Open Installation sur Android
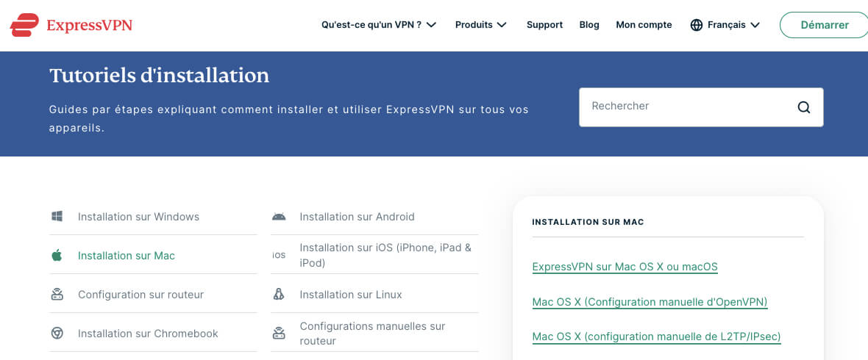The height and width of the screenshot is (360, 868). tap(357, 217)
